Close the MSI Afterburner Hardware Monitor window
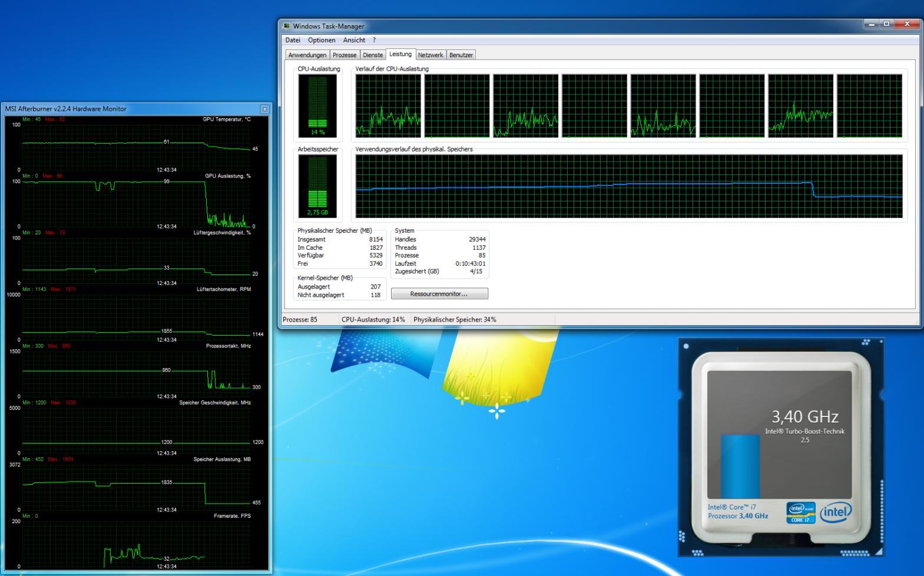Viewport: 924px width, 576px height. click(x=264, y=109)
